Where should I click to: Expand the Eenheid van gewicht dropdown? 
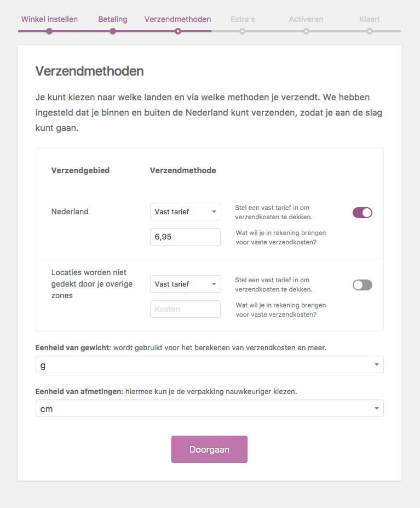209,364
